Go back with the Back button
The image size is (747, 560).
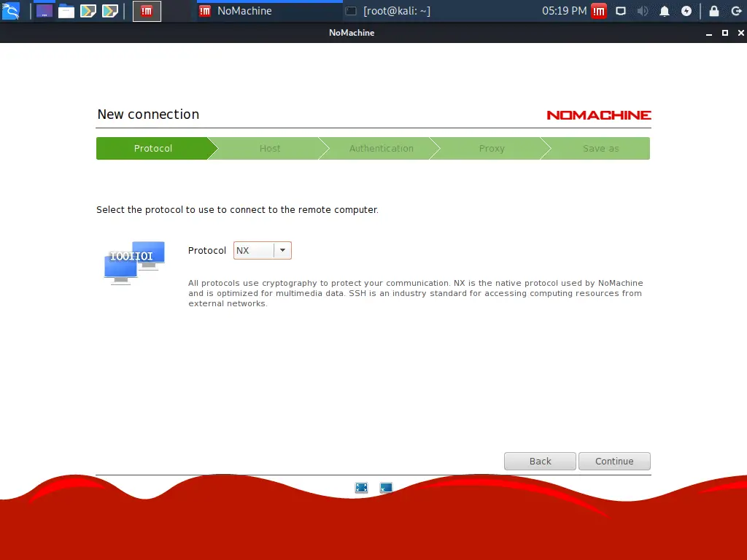click(x=541, y=462)
